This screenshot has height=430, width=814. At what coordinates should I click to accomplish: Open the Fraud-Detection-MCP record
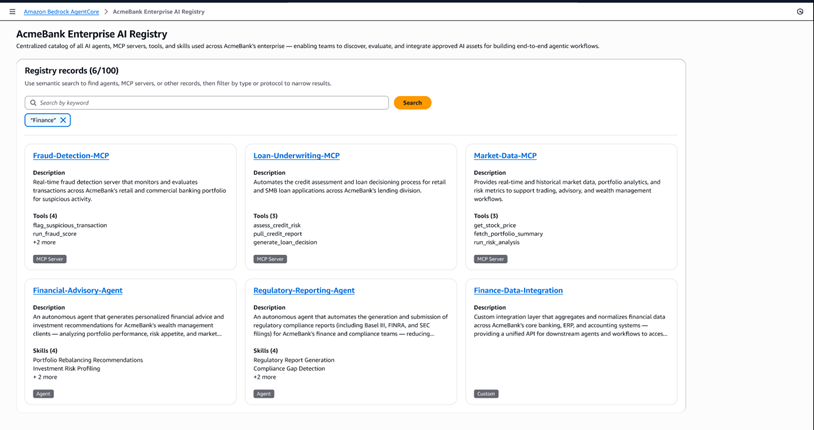71,156
